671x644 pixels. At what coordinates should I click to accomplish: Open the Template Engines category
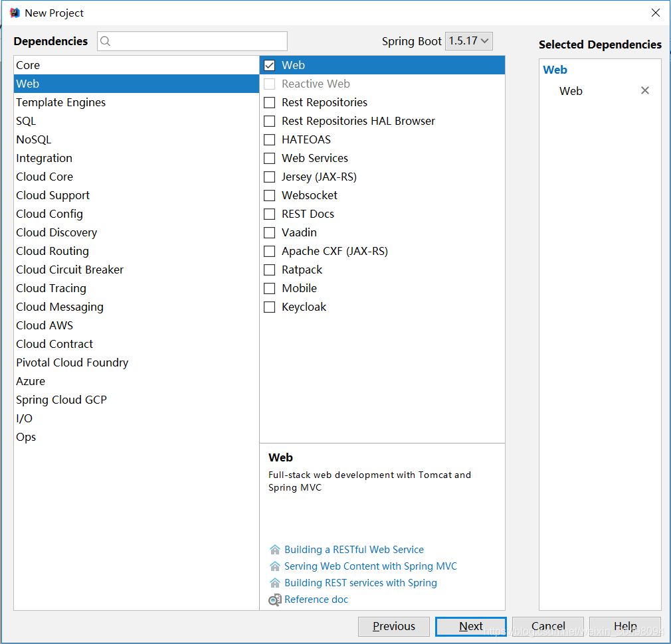(136, 103)
